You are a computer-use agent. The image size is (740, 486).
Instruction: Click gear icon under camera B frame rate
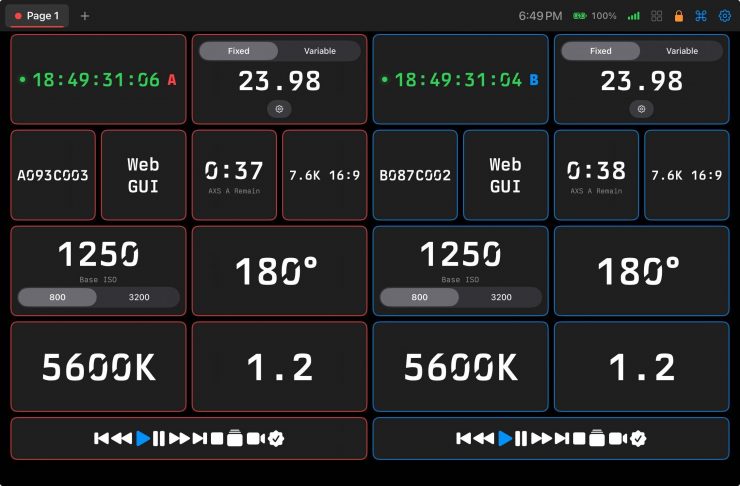pos(641,108)
